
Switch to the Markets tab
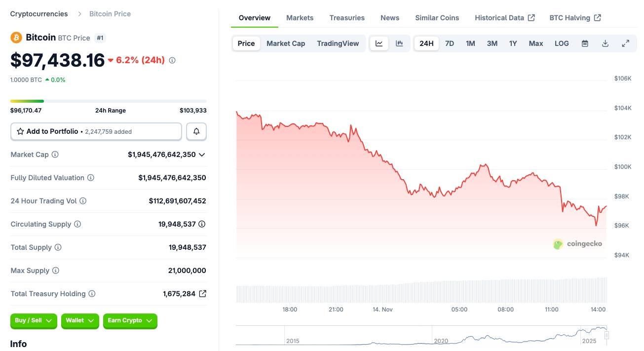(x=300, y=17)
